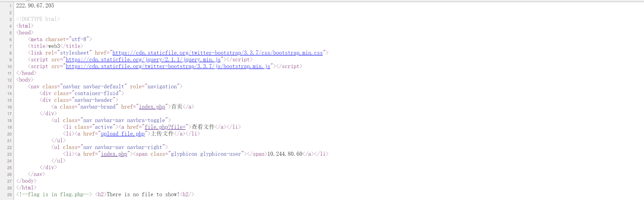The width and height of the screenshot is (644, 200).
Task: Click the IP text 10.244.80.60
Action: coord(285,154)
